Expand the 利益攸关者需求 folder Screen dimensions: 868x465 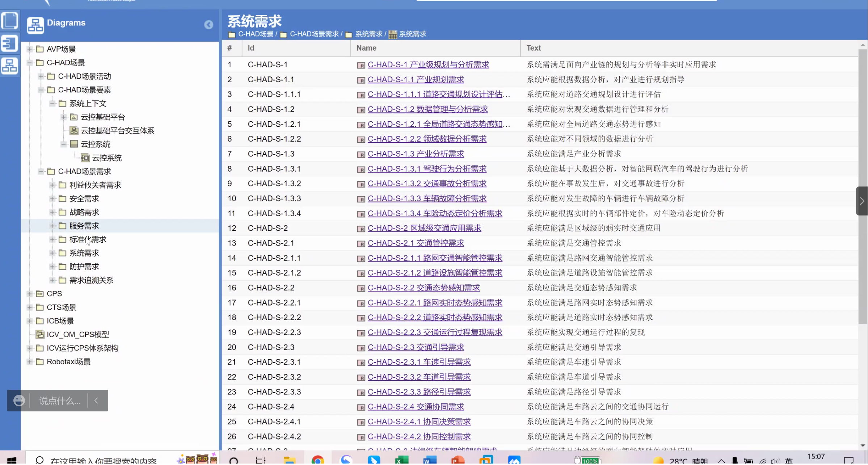(x=52, y=185)
